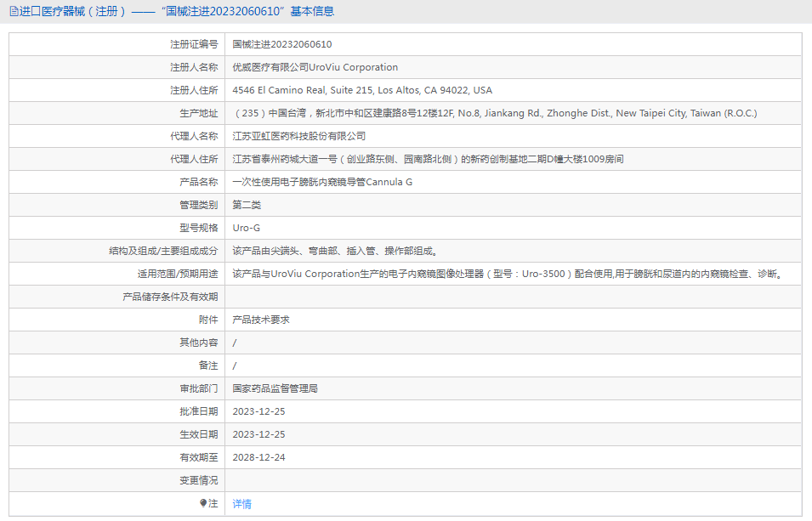Image resolution: width=812 pixels, height=521 pixels.
Task: Click the 产品名称 label cell
Action: click(117, 182)
